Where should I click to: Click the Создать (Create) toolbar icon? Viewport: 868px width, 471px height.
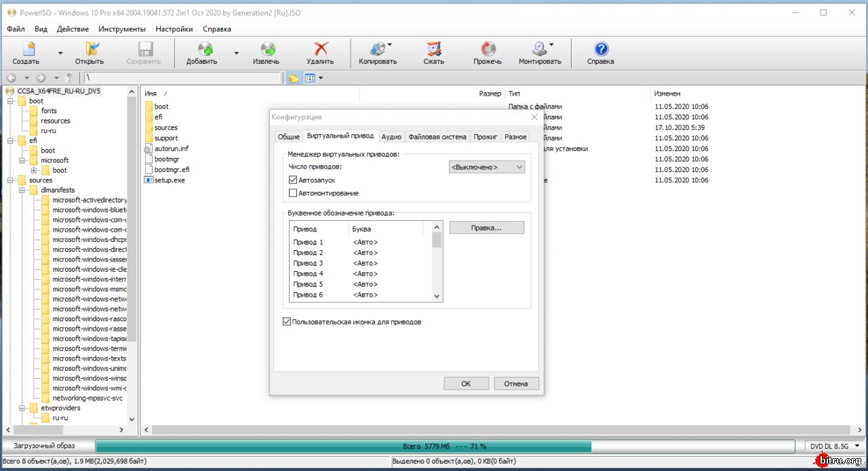pos(28,49)
